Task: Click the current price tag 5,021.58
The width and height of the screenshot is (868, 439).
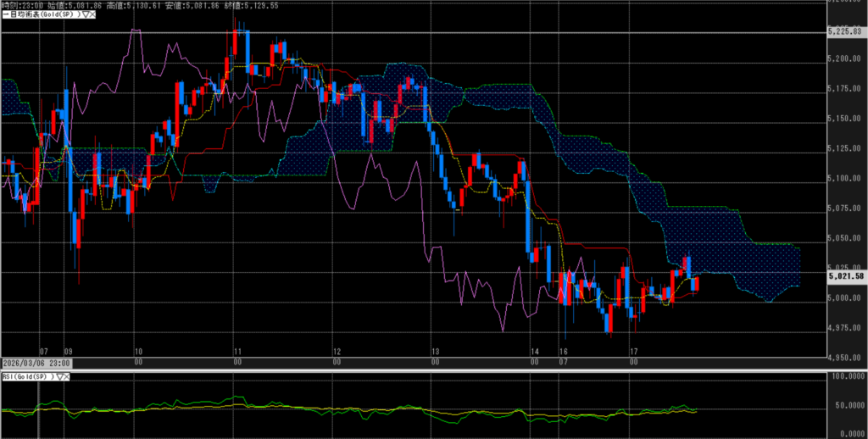Action: click(845, 275)
